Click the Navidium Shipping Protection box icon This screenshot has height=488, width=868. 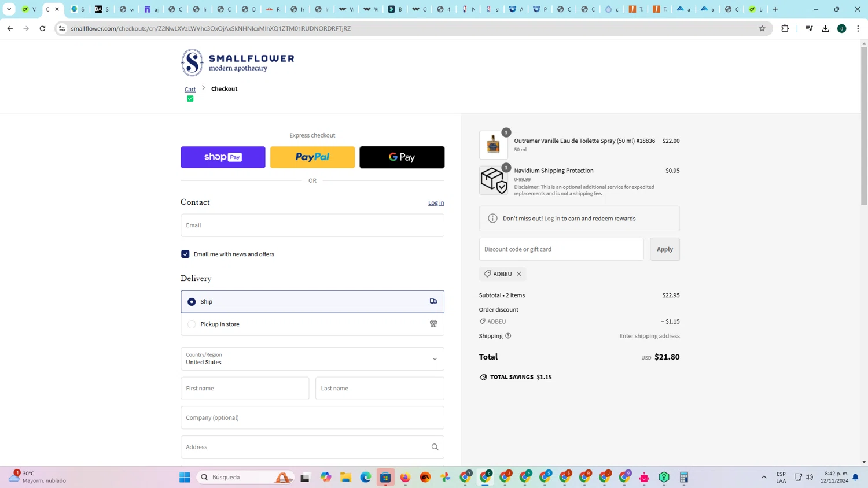point(493,180)
